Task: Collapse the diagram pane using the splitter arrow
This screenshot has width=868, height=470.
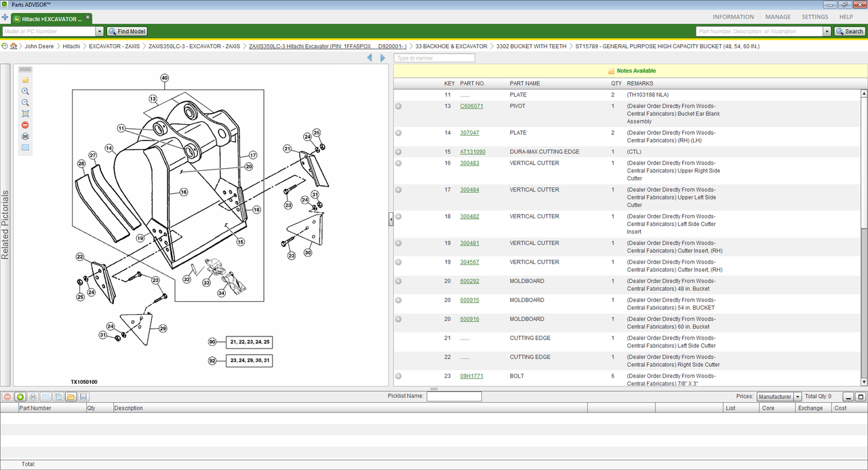Action: click(x=391, y=219)
